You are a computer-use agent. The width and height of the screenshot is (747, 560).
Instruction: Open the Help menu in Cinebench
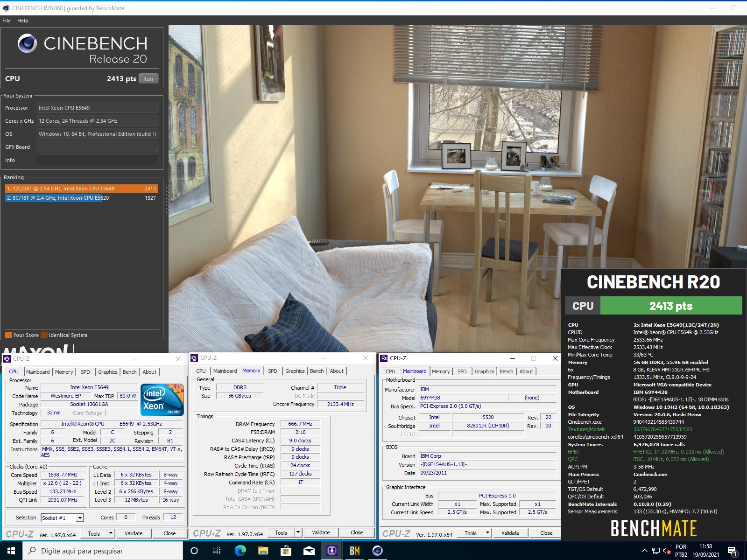(23, 21)
